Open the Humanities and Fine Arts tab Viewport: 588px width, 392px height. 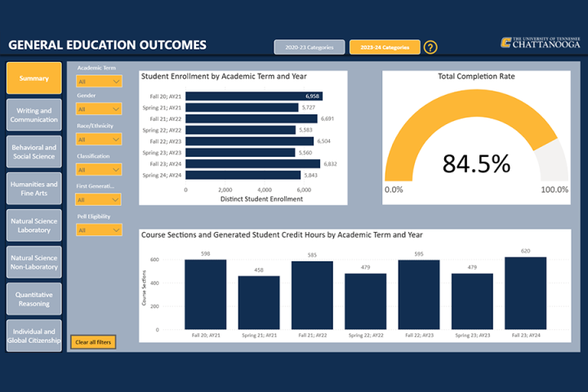pyautogui.click(x=34, y=189)
